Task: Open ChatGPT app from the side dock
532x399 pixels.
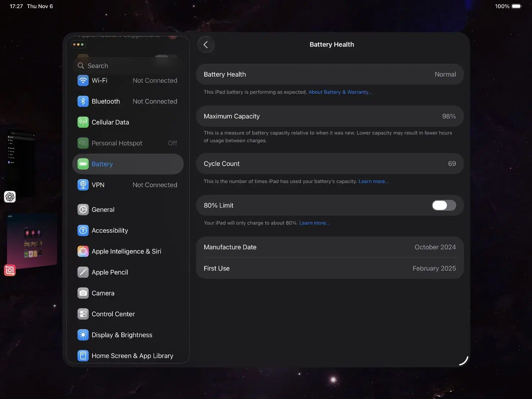Action: tap(10, 196)
